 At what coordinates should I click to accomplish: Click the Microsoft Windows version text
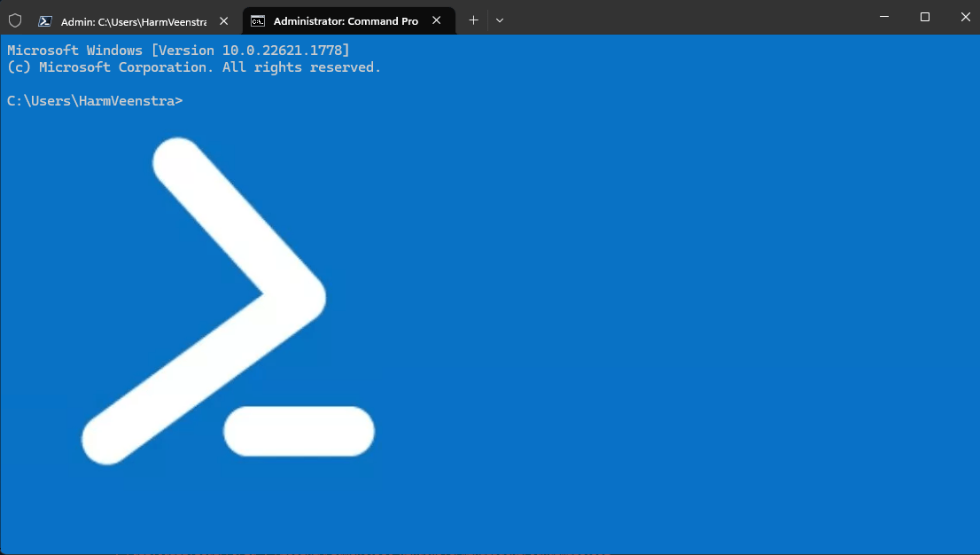tap(177, 50)
